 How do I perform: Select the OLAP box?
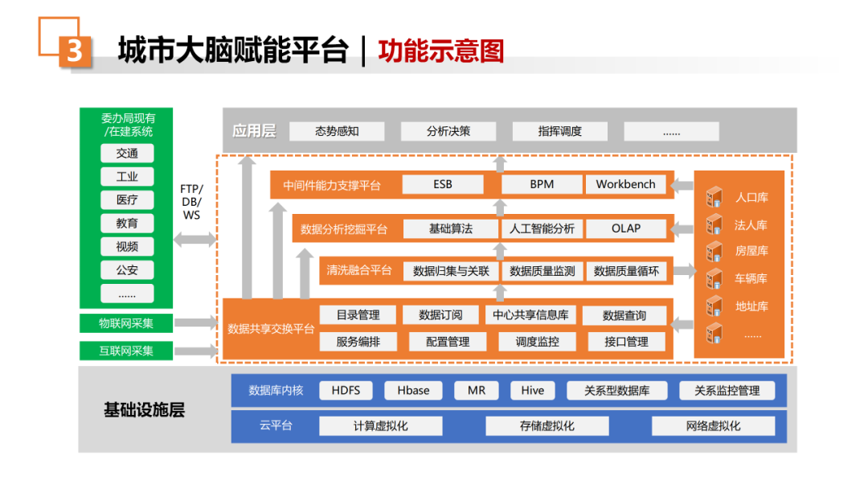click(626, 228)
